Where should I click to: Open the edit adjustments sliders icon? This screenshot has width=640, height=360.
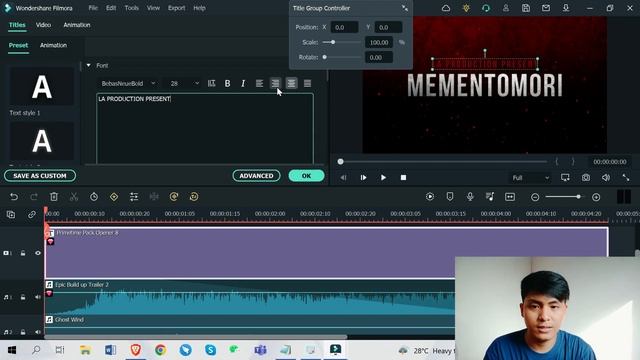[134, 197]
